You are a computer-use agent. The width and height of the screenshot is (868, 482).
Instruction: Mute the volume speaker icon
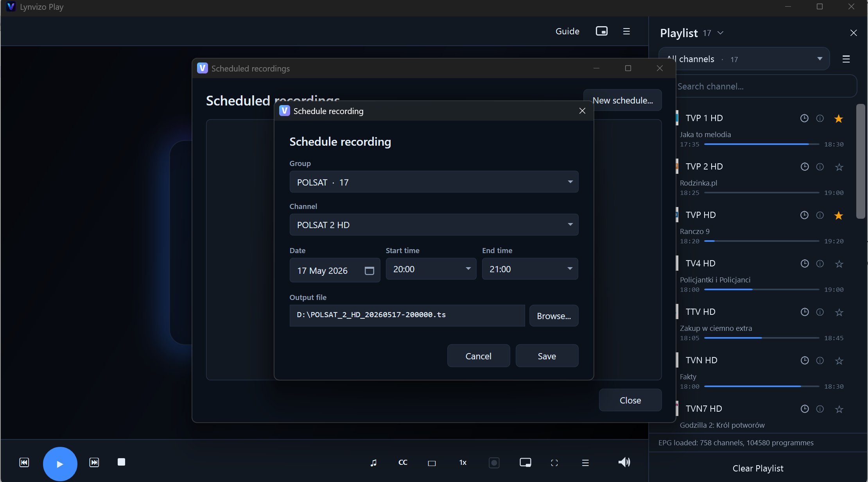tap(624, 462)
